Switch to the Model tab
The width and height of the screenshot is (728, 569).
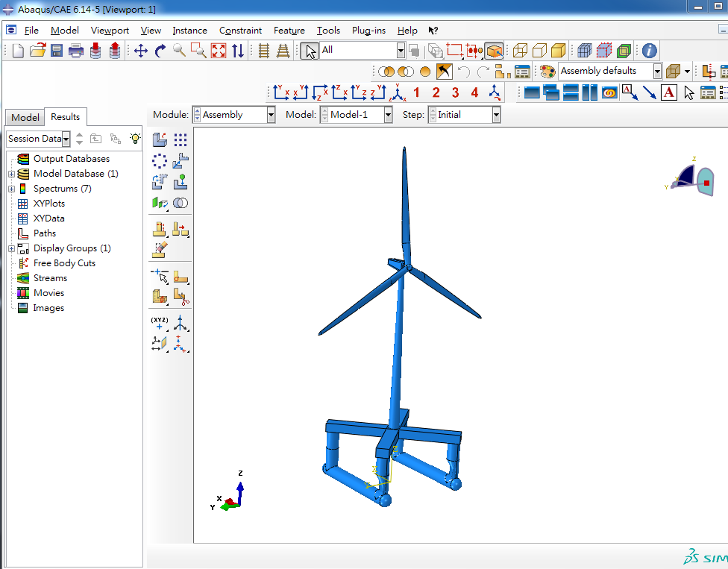[x=25, y=117]
